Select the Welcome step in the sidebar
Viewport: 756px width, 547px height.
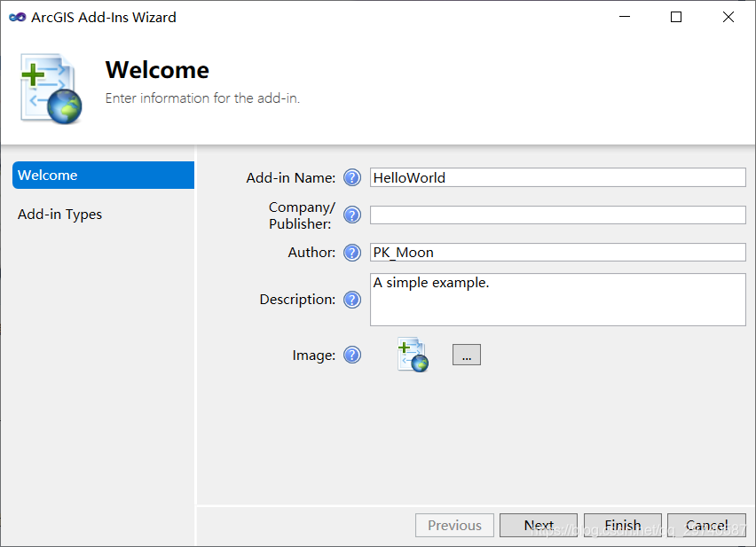click(x=103, y=176)
